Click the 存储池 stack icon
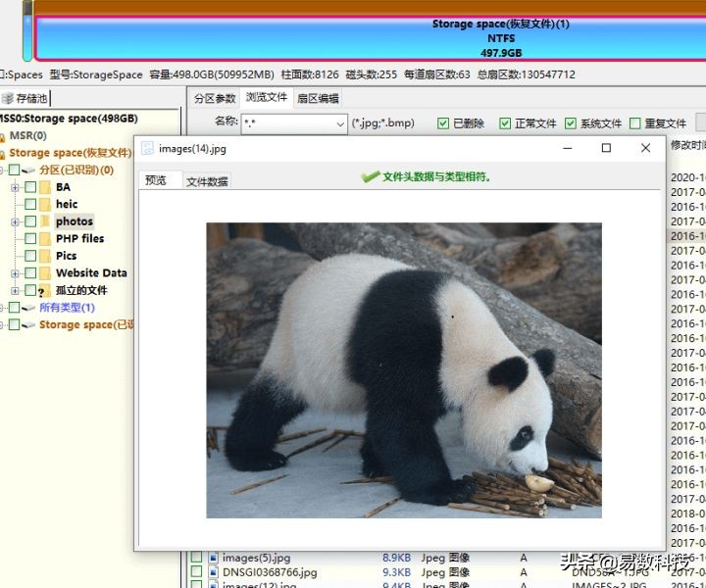Viewport: 706px width, 588px height. click(7, 98)
